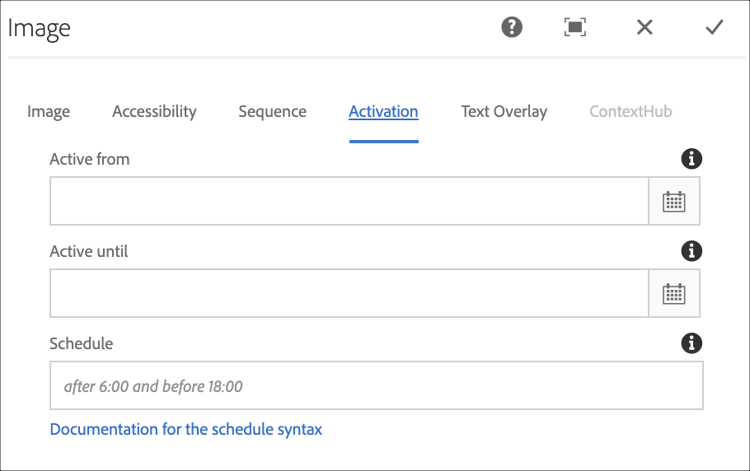Show info for Active from field
Viewport: 750px width, 471px height.
(691, 159)
